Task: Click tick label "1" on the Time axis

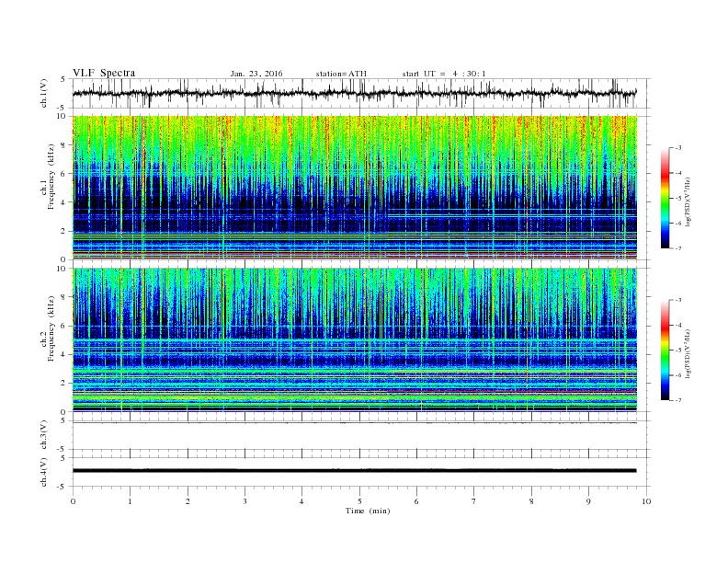Action: point(131,501)
